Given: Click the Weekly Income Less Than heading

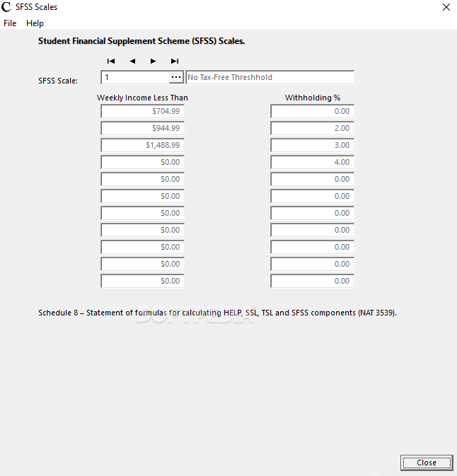Looking at the screenshot, I should point(142,98).
